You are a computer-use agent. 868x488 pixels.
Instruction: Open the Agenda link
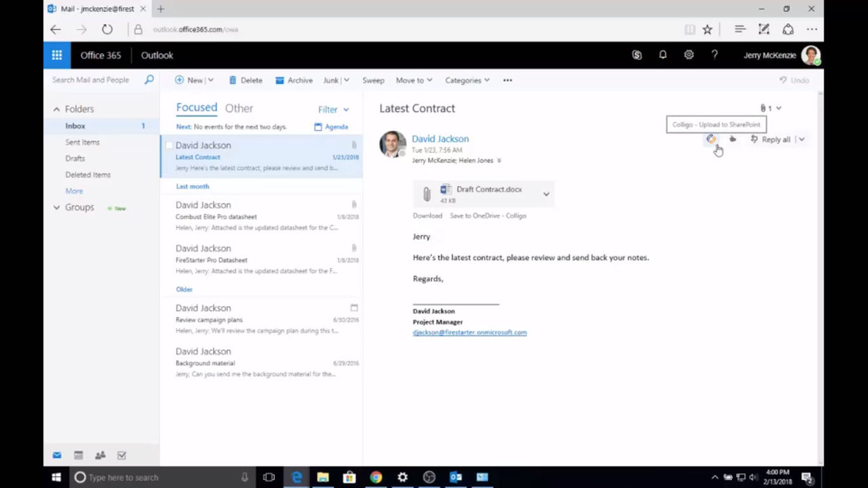(331, 126)
